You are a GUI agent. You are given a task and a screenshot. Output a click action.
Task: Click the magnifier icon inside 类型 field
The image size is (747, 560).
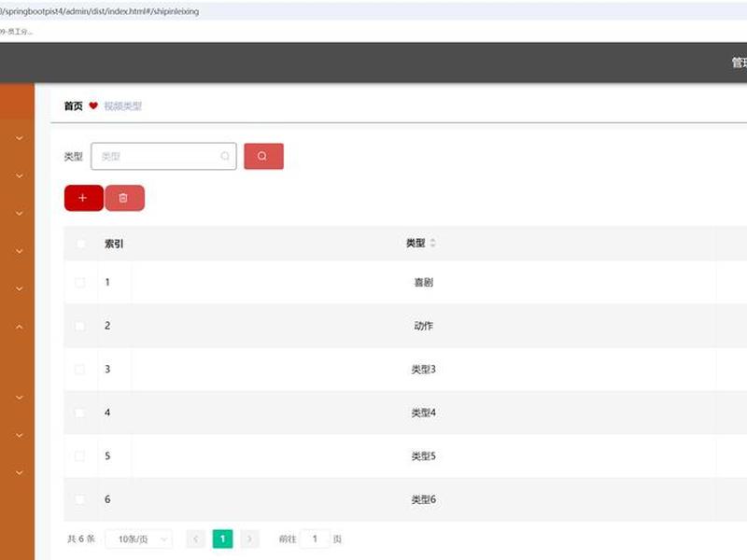point(225,156)
